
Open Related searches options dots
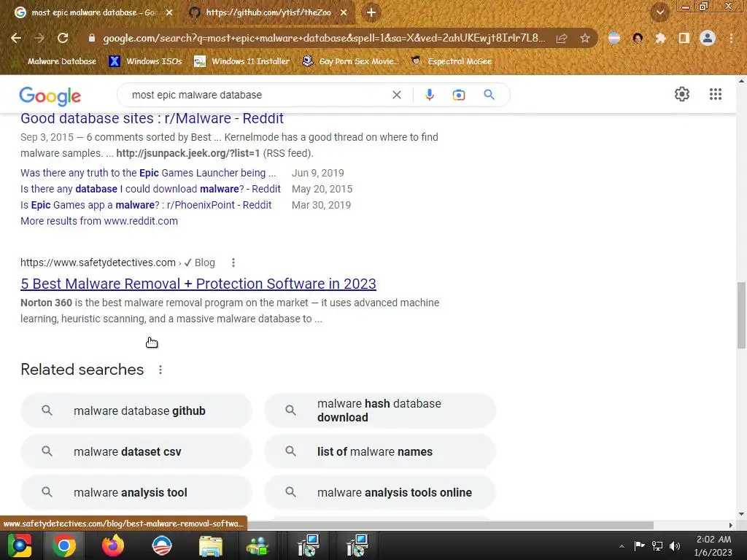(160, 370)
